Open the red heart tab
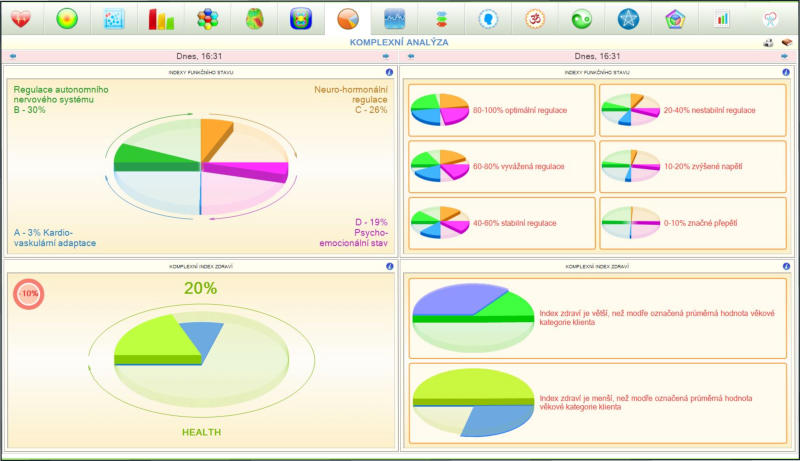This screenshot has width=800, height=461. pyautogui.click(x=20, y=18)
